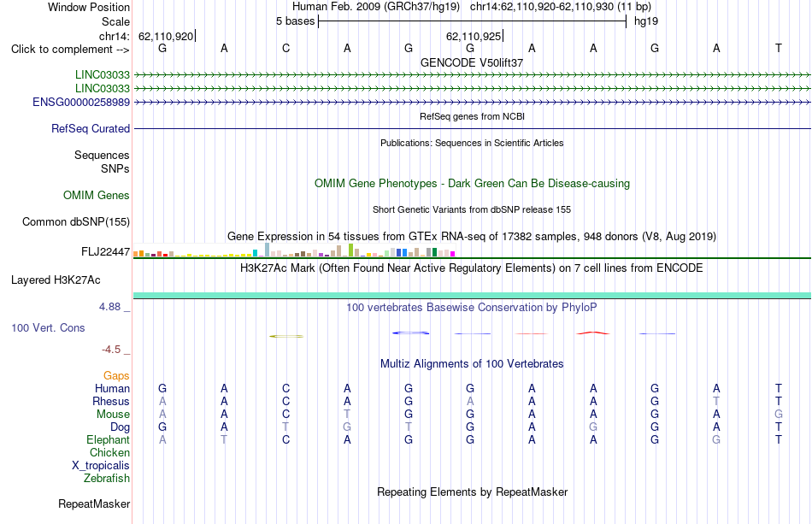Click the RepeatMasker track label
Image resolution: width=812 pixels, height=524 pixels.
(x=94, y=503)
